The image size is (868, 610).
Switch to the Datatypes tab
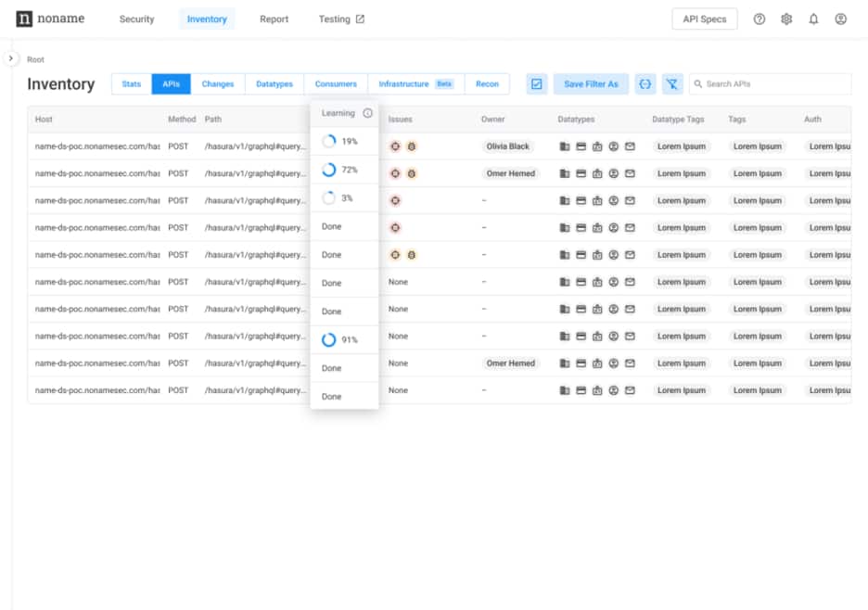[x=274, y=84]
